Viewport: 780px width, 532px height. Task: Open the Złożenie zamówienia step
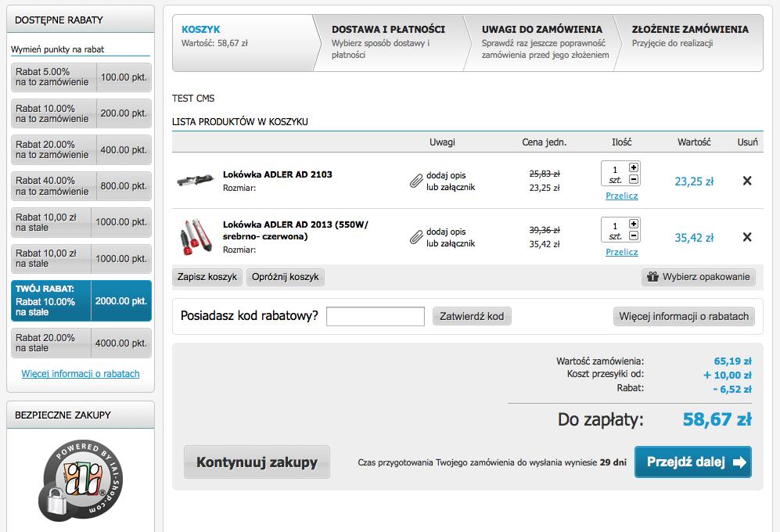click(x=689, y=43)
